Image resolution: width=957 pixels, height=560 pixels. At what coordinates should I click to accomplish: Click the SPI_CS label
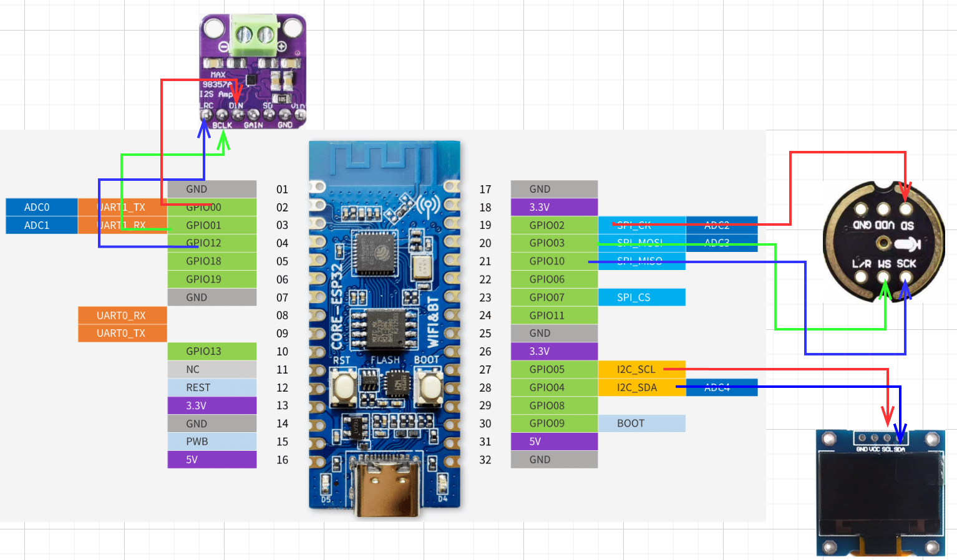(642, 297)
